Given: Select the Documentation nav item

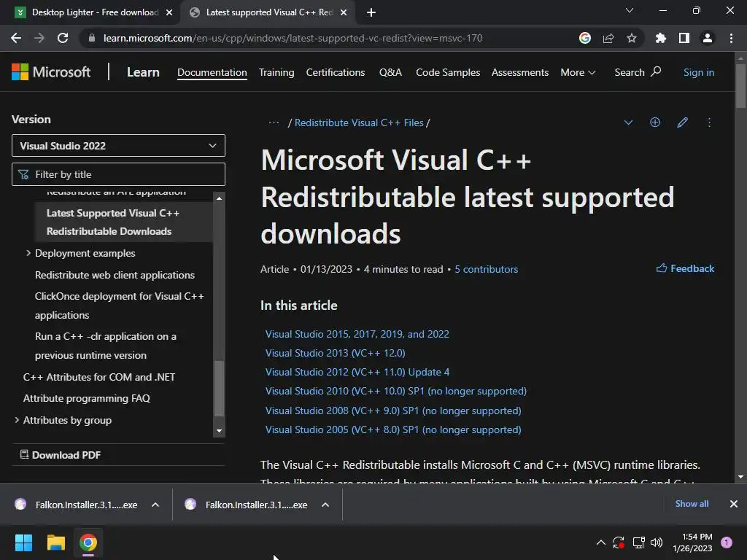Looking at the screenshot, I should pos(212,72).
